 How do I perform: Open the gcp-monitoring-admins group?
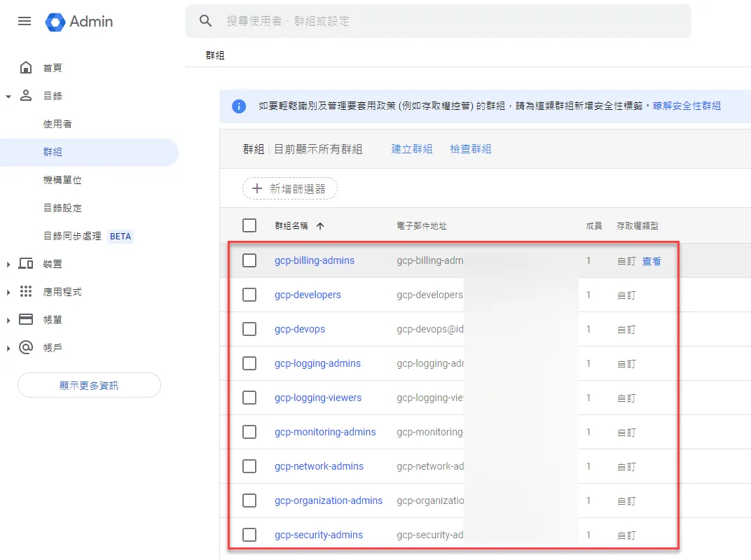(325, 432)
